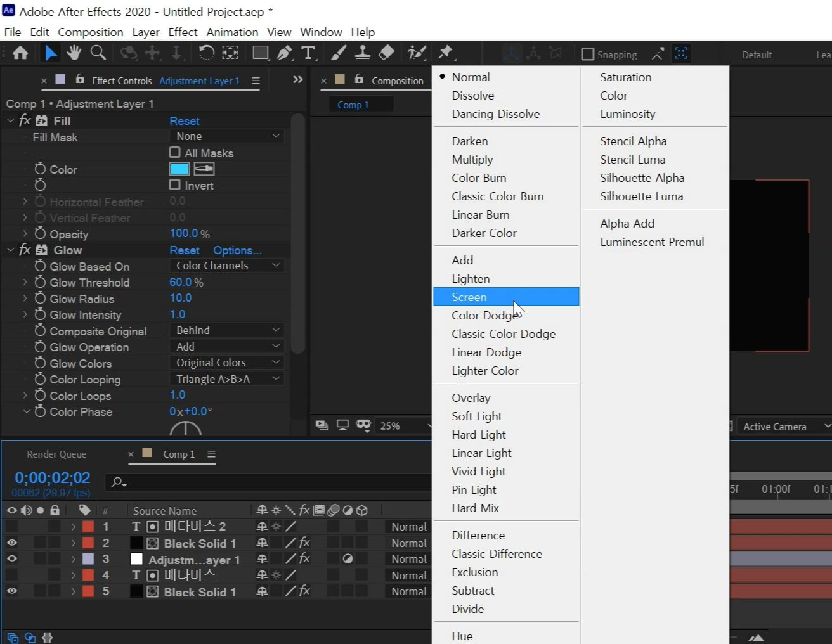
Task: Click the stopwatch for Glow Radius
Action: click(x=40, y=299)
